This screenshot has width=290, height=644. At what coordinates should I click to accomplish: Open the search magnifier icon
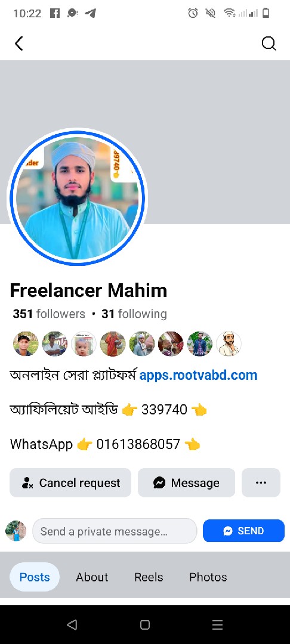(269, 43)
